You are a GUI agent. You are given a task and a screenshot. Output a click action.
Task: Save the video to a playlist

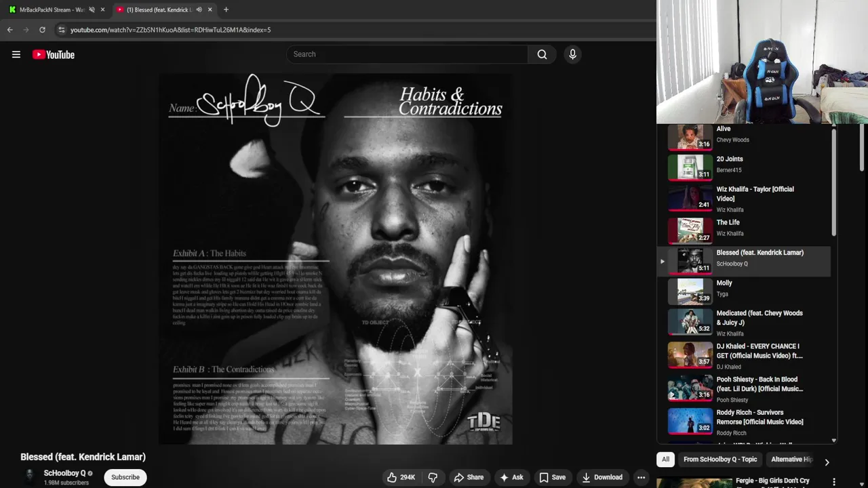(552, 477)
